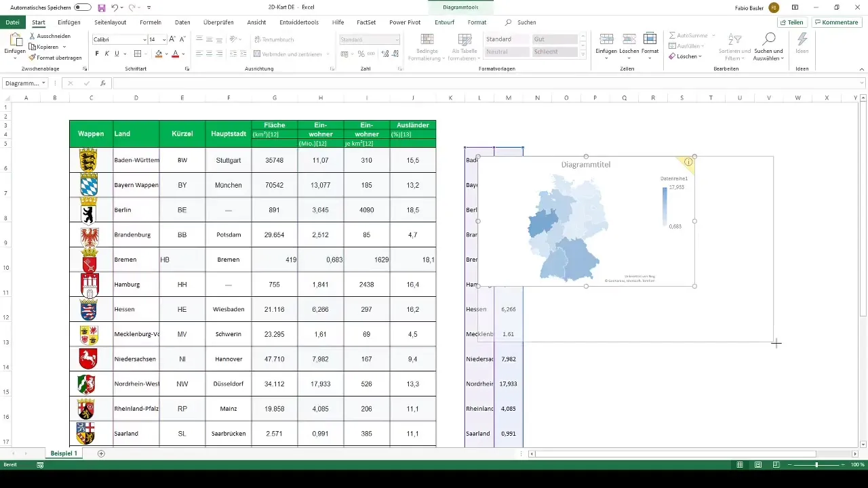This screenshot has height=488, width=868.
Task: Click the red font color button
Action: click(176, 54)
